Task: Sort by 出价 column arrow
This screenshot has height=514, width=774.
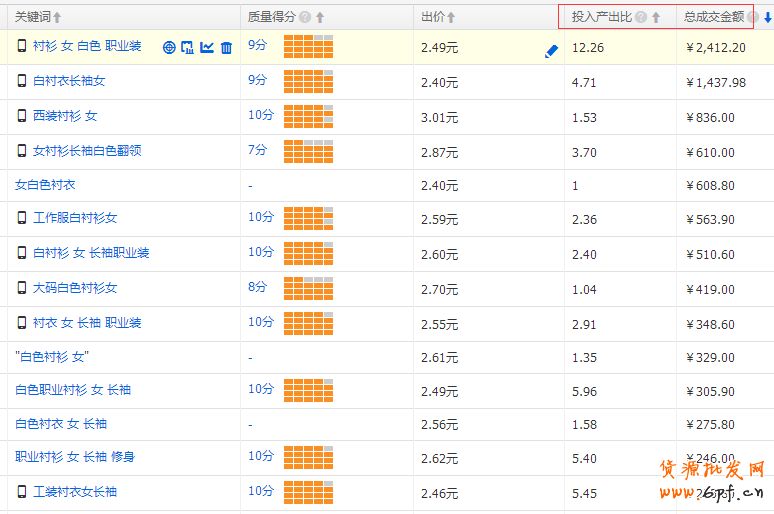Action: click(451, 17)
